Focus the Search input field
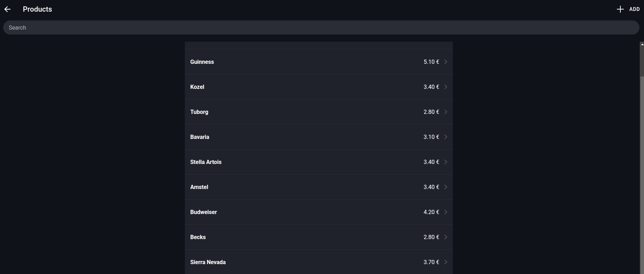The width and height of the screenshot is (644, 274). coord(321,28)
